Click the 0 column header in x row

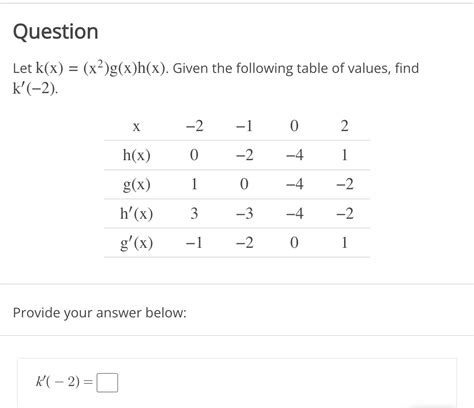pyautogui.click(x=294, y=126)
